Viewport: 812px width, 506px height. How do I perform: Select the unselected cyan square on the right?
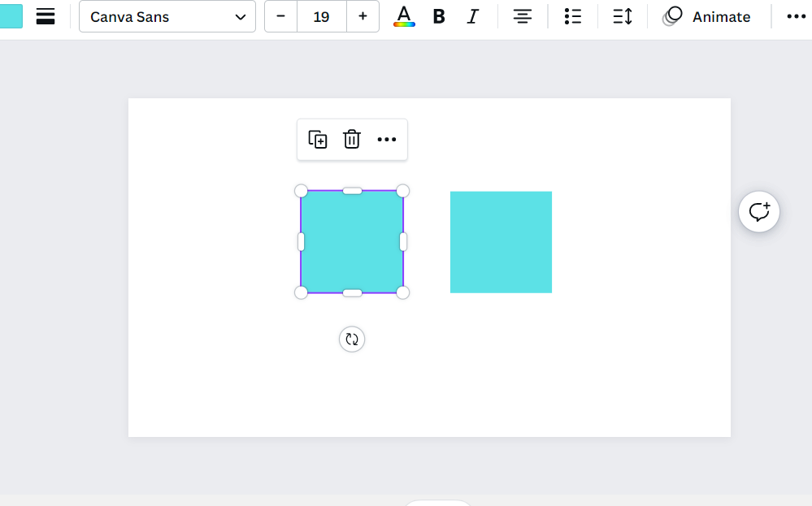tap(501, 242)
